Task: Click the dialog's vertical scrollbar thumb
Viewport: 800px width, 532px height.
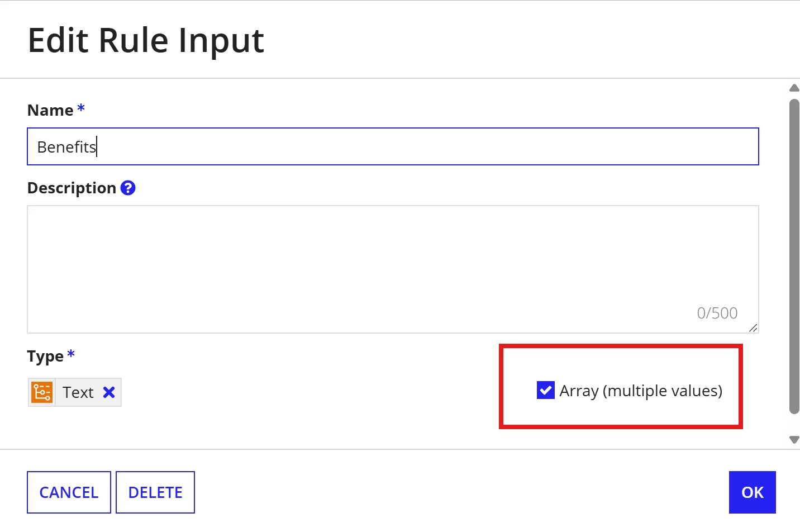Action: coord(794,257)
